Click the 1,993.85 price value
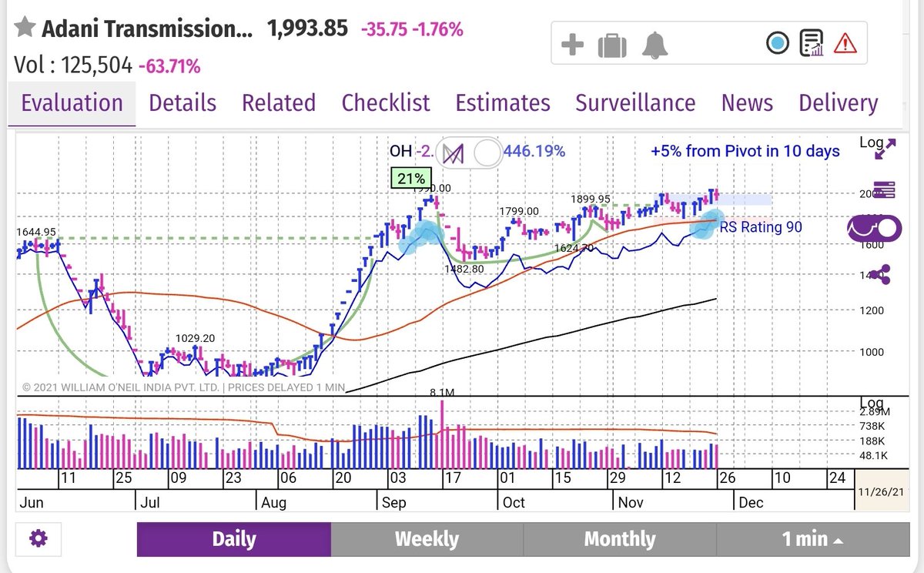Viewport: 924px width, 573px height. pos(309,29)
